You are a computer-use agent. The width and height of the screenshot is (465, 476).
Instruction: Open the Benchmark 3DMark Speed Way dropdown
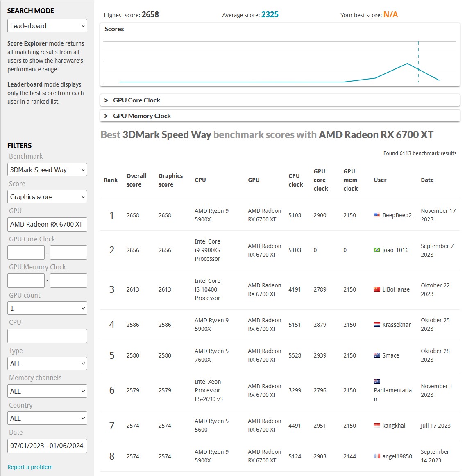tap(47, 170)
